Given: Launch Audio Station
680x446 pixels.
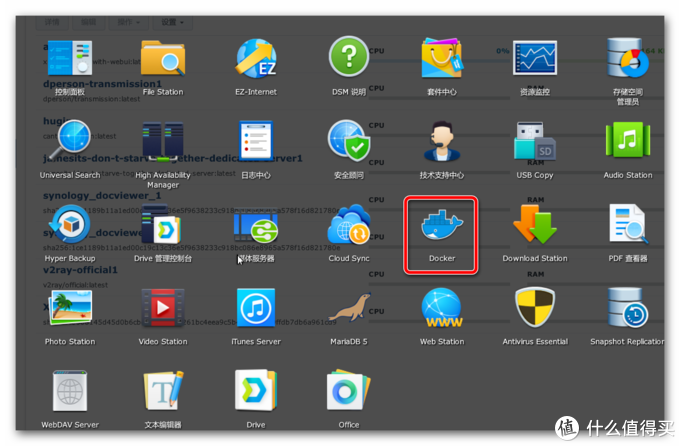Looking at the screenshot, I should pyautogui.click(x=628, y=140).
